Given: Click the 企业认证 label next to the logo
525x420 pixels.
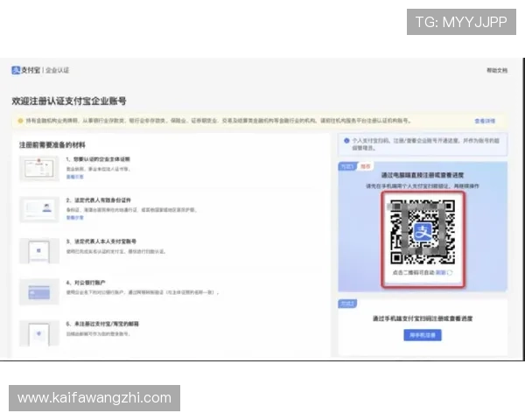Looking at the screenshot, I should (x=57, y=70).
